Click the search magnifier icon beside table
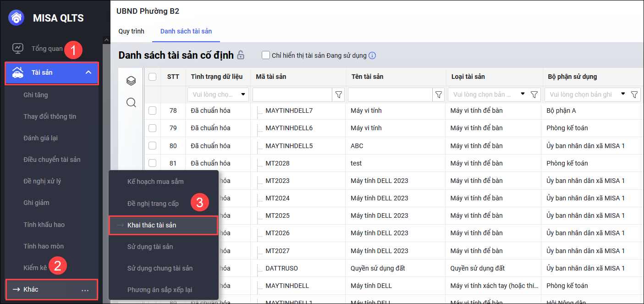This screenshot has width=644, height=304. (131, 103)
